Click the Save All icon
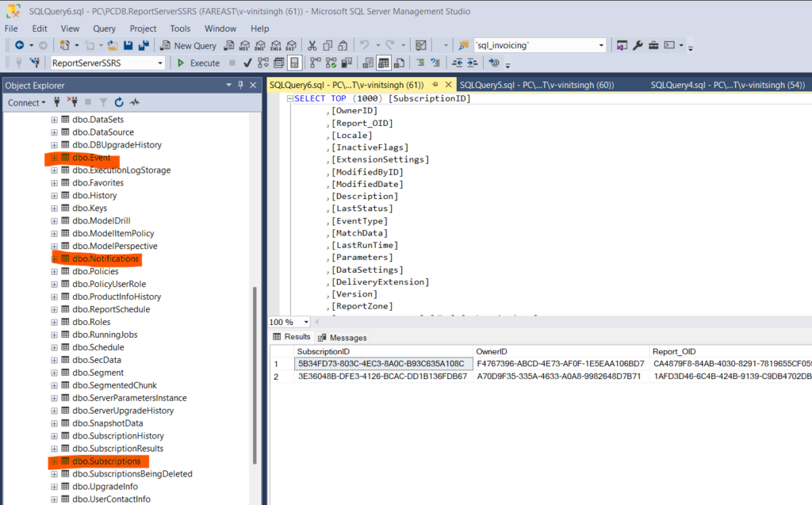This screenshot has height=505, width=812. [144, 45]
